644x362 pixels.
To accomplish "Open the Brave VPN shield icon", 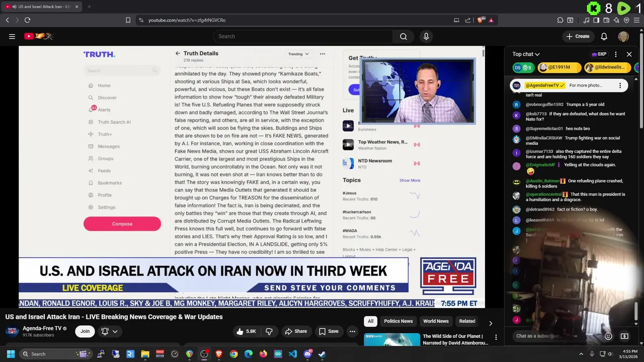I will [x=626, y=20].
